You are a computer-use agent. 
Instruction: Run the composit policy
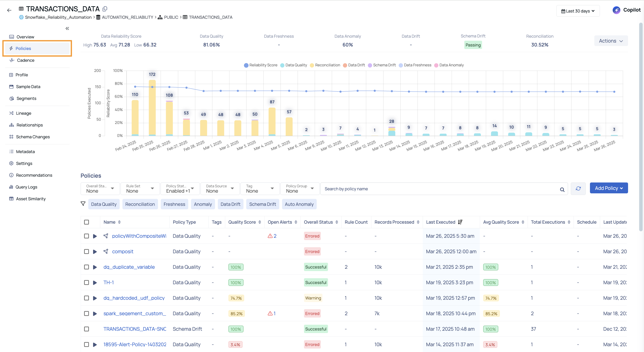pyautogui.click(x=95, y=252)
